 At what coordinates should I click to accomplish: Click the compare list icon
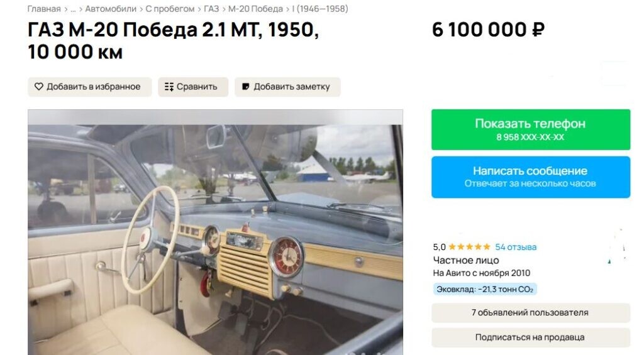[169, 87]
